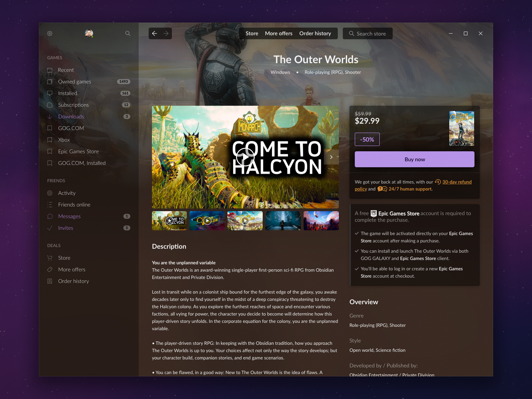
Task: Click the 24/7 support chat icon
Action: pos(382,189)
